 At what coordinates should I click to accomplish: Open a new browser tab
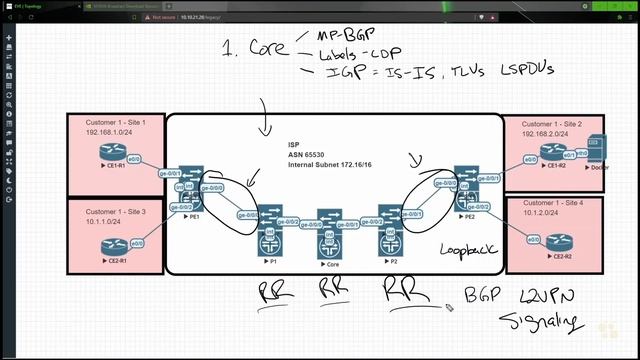tap(169, 6)
